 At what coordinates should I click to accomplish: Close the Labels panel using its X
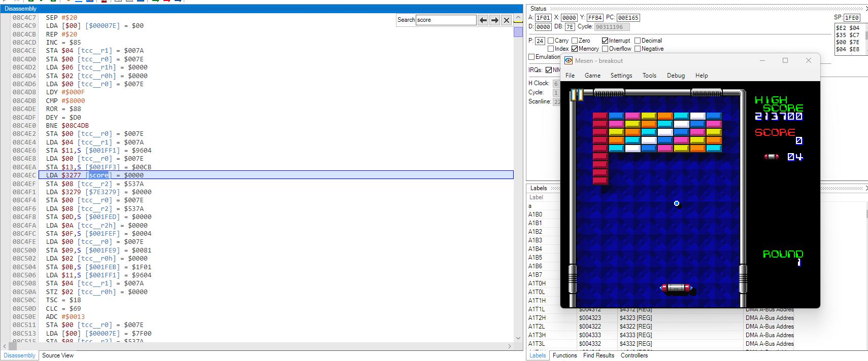[x=866, y=188]
